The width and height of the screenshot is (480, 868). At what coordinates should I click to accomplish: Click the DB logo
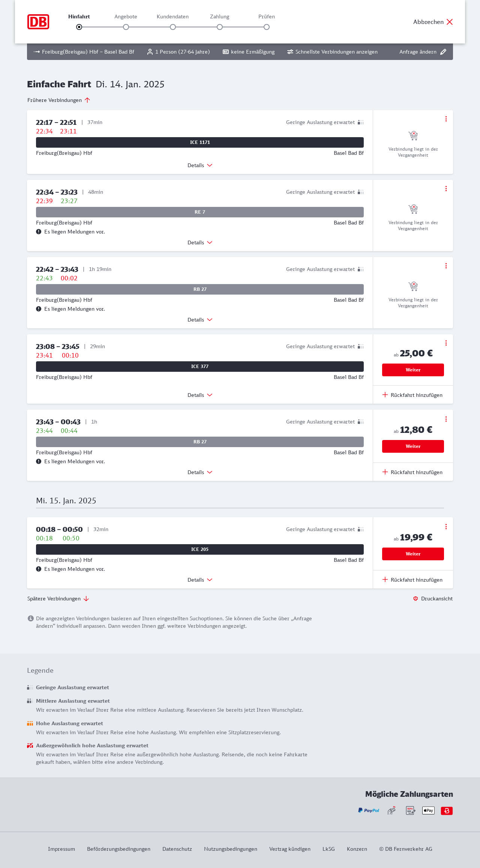click(38, 22)
